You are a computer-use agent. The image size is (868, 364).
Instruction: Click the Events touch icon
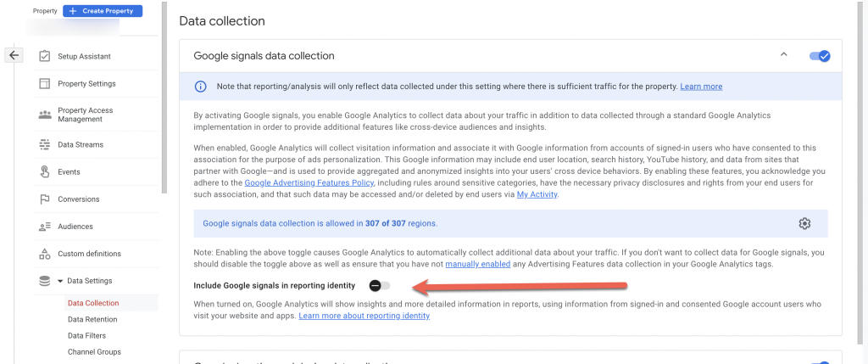click(x=45, y=171)
